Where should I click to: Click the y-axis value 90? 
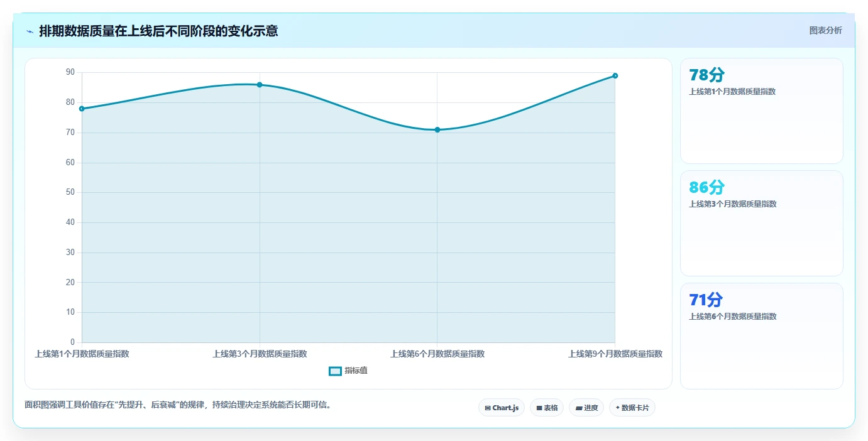[x=70, y=72]
